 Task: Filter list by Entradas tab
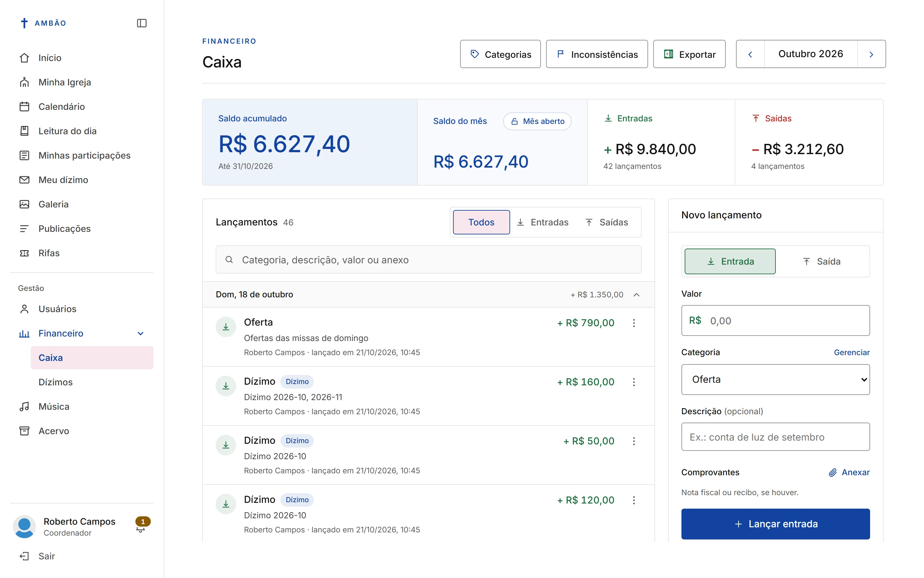point(543,222)
